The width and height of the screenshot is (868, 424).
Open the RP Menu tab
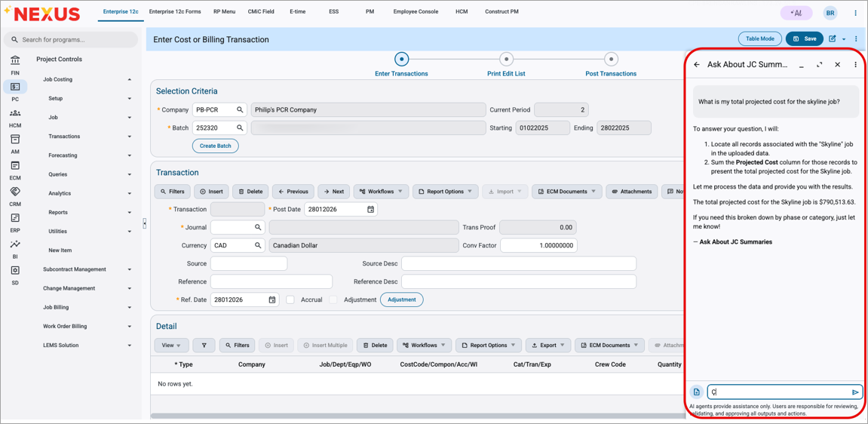click(x=225, y=11)
